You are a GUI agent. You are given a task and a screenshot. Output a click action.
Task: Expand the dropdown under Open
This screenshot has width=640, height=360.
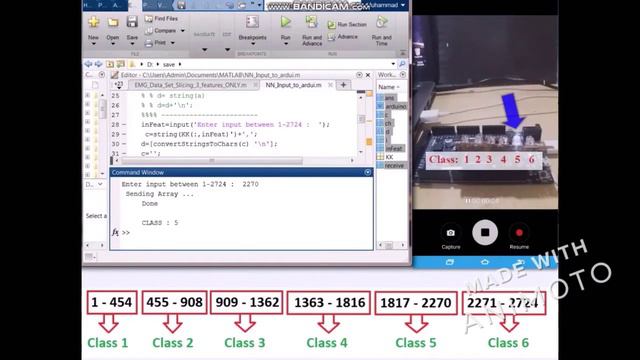coord(113,44)
